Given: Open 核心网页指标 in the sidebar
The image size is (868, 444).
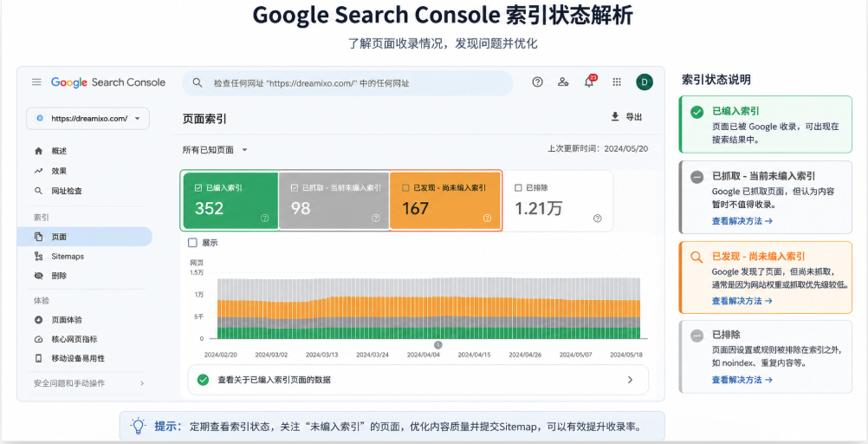Looking at the screenshot, I should pos(74,339).
